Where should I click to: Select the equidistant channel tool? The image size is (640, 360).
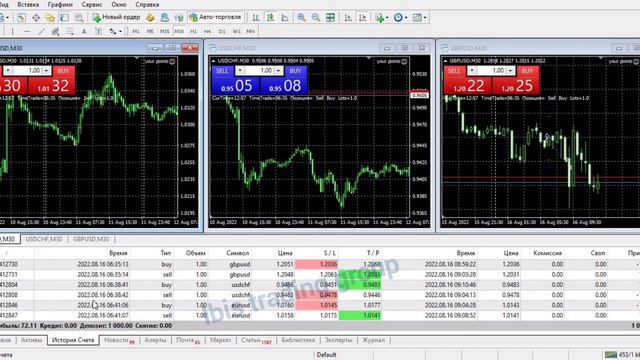click(x=56, y=31)
